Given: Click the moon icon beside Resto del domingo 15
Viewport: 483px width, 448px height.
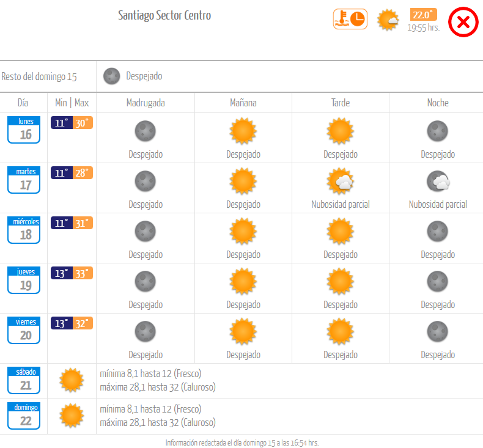Looking at the screenshot, I should pyautogui.click(x=112, y=76).
